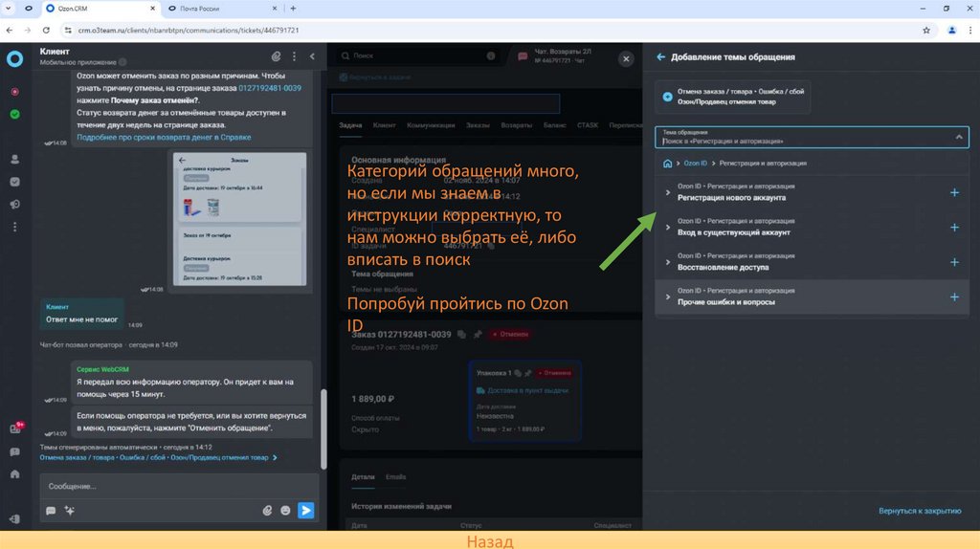Viewport: 980px width, 549px height.
Task: Open the tasks checkbox icon in left sidebar
Action: coord(15,182)
